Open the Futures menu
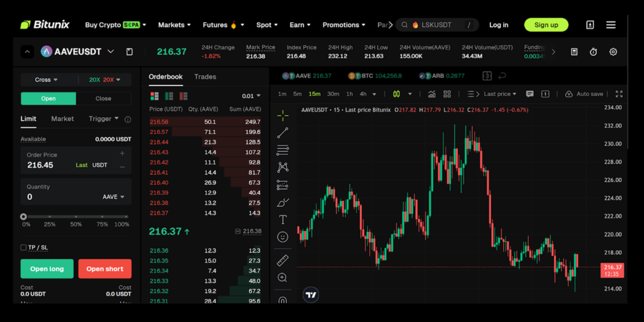This screenshot has height=322, width=644. [223, 25]
